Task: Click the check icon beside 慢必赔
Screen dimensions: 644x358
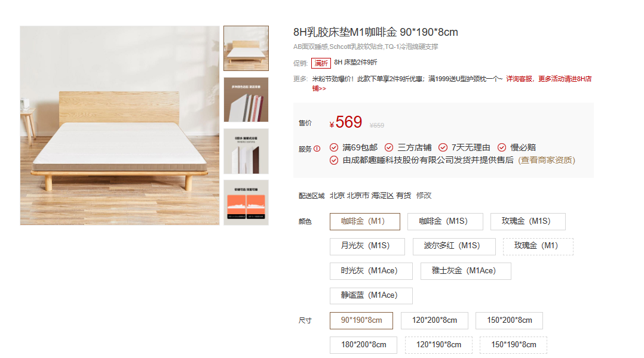Action: coord(501,147)
